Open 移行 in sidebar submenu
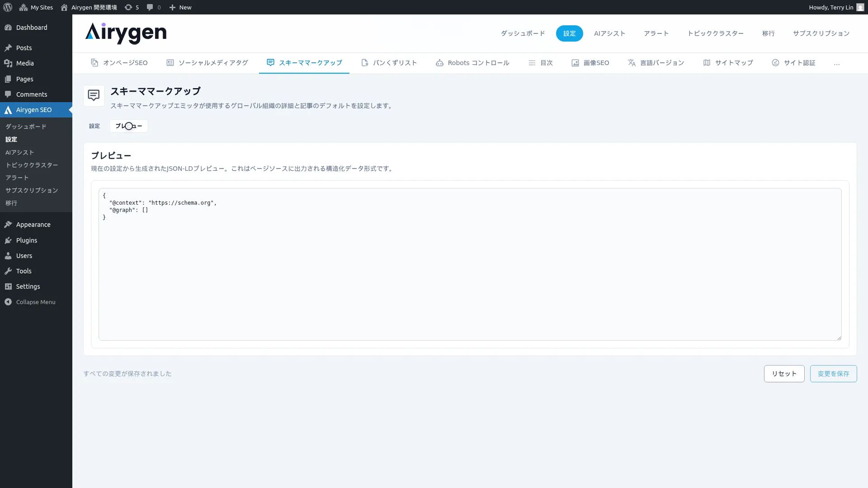868x488 pixels. (11, 203)
